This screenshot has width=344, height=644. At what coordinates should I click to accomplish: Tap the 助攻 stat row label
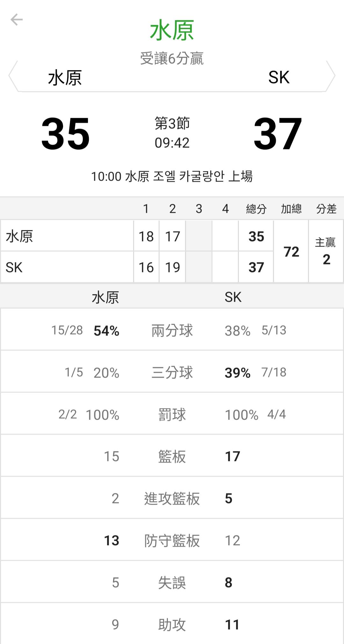click(x=172, y=625)
